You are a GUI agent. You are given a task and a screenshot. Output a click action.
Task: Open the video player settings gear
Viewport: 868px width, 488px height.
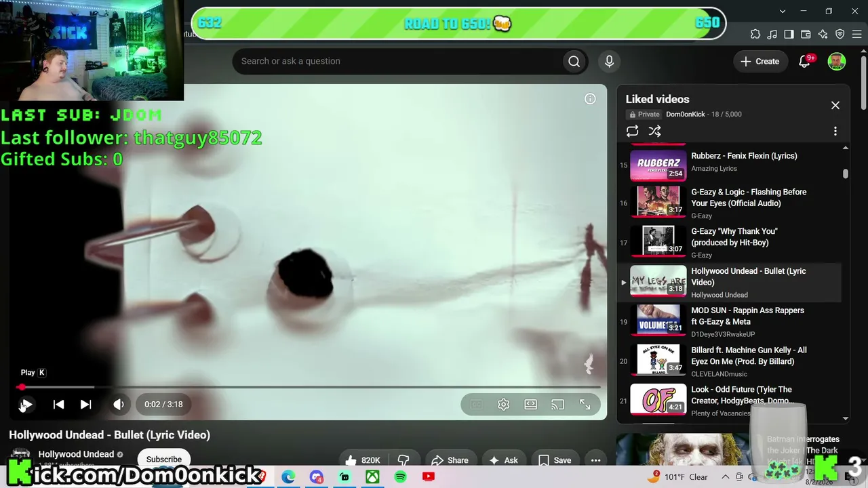(503, 405)
